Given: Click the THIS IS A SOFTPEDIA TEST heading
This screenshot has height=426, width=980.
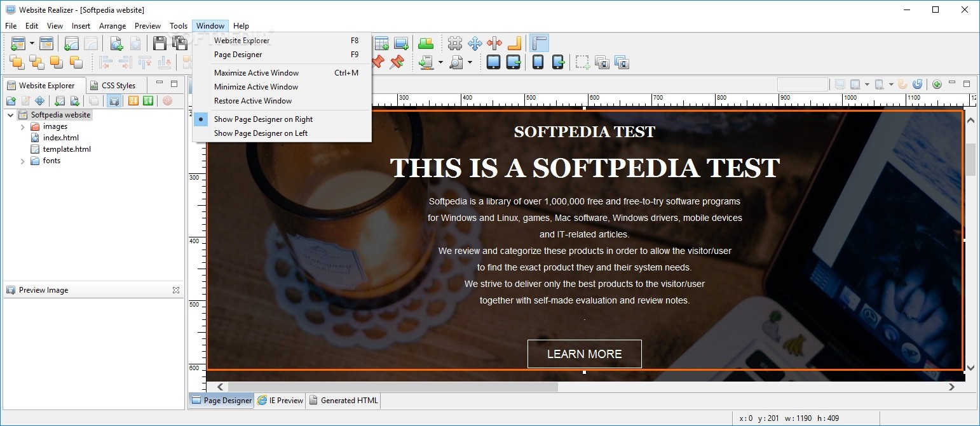Looking at the screenshot, I should coord(585,168).
